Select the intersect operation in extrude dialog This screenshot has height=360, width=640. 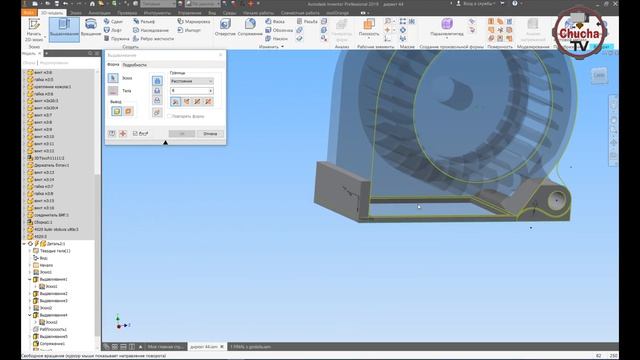pyautogui.click(x=157, y=100)
